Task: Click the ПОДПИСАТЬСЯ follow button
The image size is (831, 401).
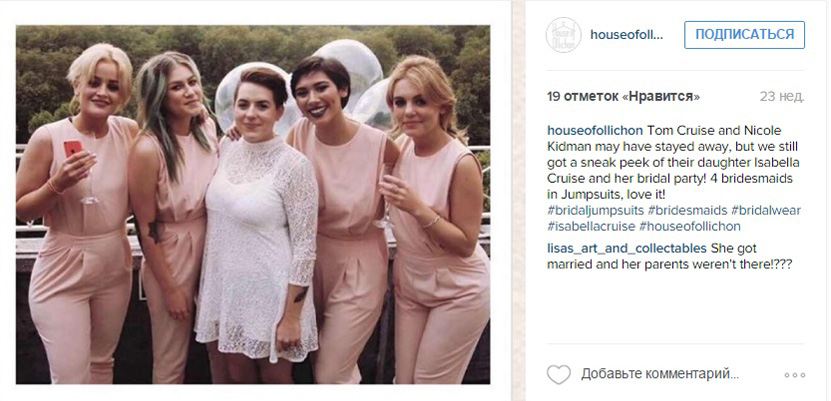Action: 745,35
